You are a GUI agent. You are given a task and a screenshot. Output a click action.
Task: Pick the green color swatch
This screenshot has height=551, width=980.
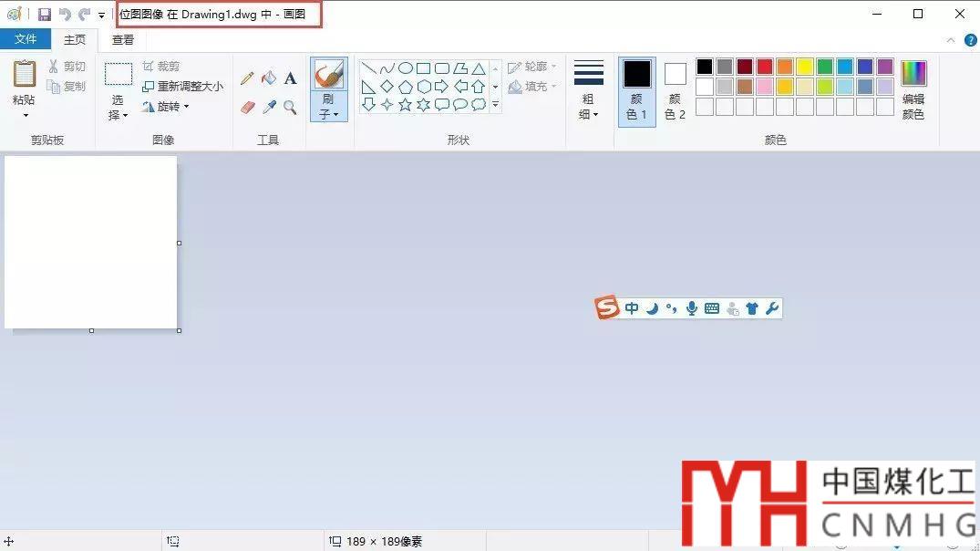click(x=825, y=67)
